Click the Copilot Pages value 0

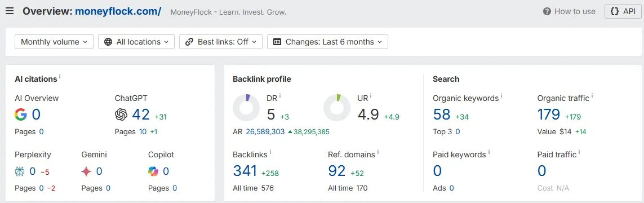click(x=175, y=188)
